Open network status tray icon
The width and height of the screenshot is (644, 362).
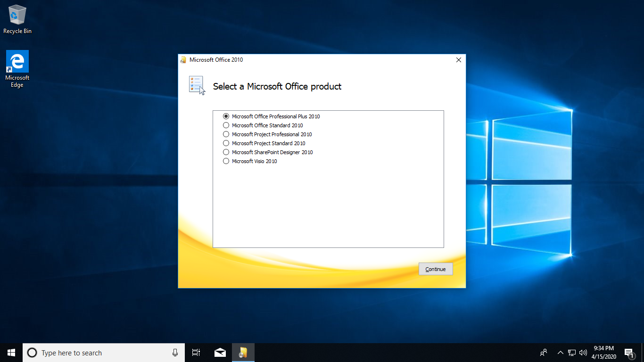572,353
